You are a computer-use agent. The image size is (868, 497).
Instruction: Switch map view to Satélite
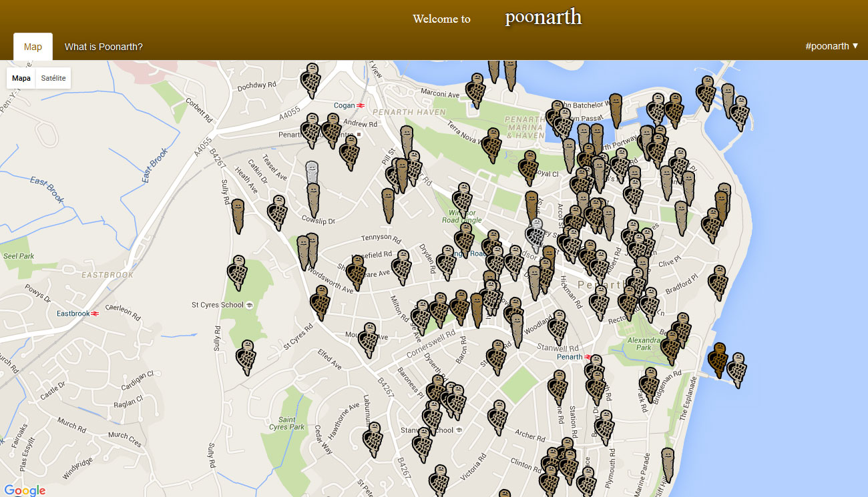tap(53, 78)
